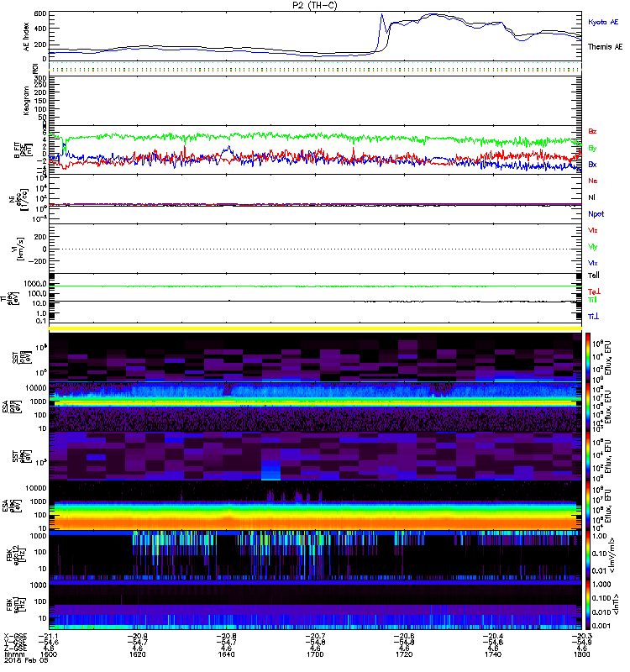Click the "1000.0" tick on Ti axis
This screenshot has height=672, width=630.
coord(35,284)
